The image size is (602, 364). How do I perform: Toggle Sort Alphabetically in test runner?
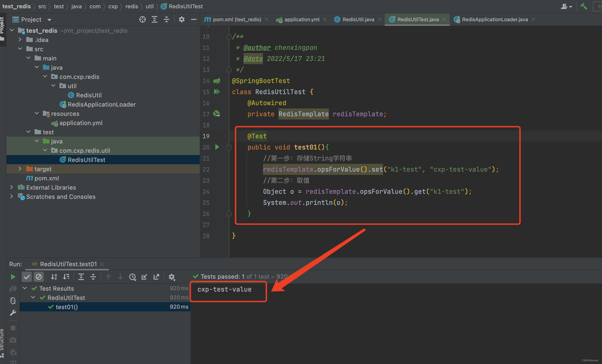click(x=54, y=277)
